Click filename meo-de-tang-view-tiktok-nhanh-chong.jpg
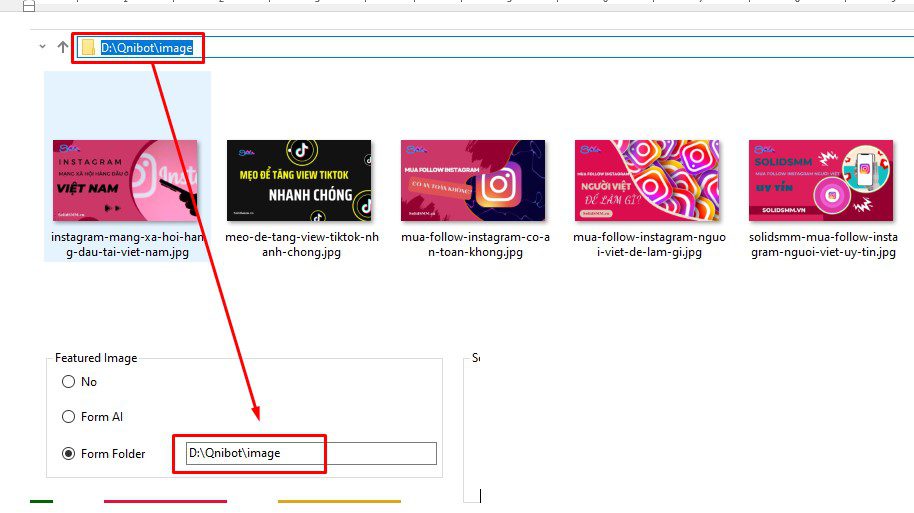This screenshot has height=513, width=914. coord(301,245)
